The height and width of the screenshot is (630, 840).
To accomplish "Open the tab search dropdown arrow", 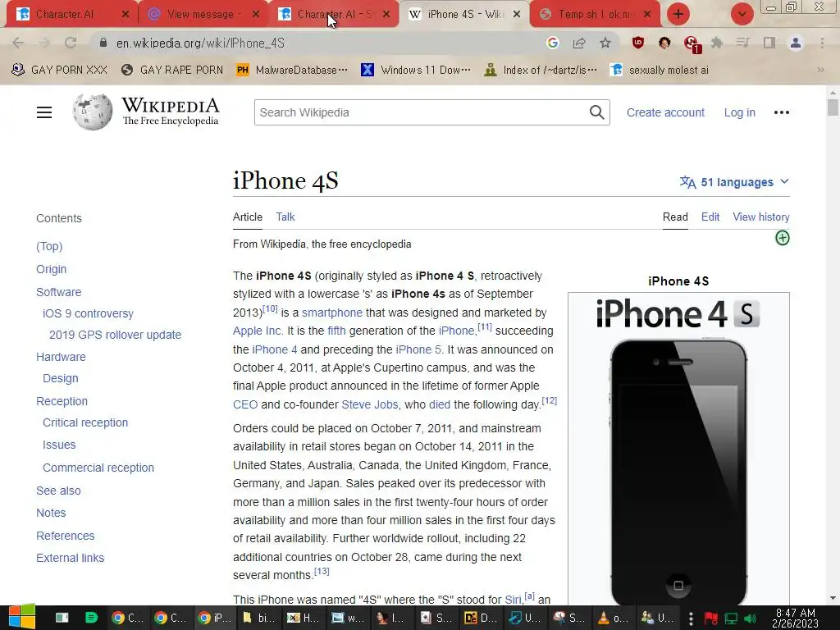I will [742, 14].
